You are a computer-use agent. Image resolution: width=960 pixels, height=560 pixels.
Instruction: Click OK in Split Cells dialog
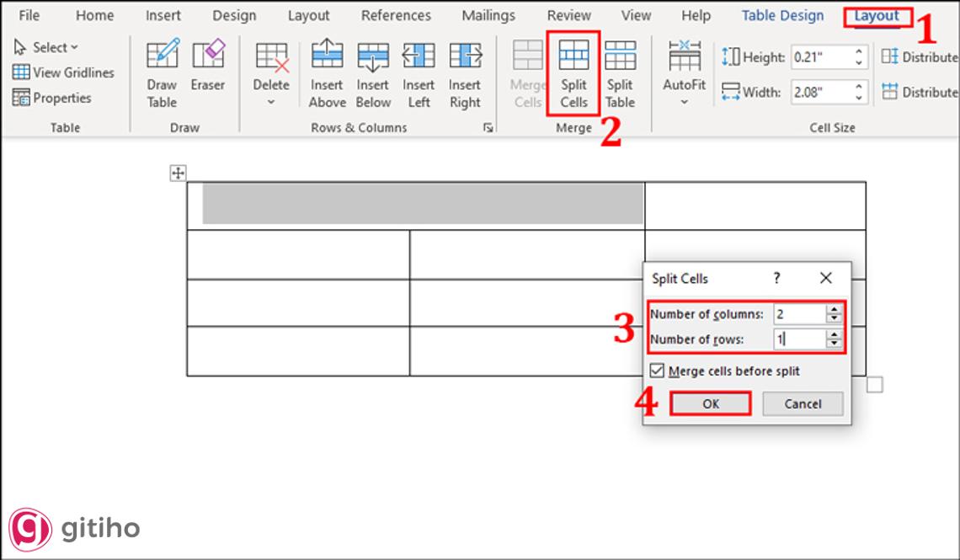tap(711, 404)
